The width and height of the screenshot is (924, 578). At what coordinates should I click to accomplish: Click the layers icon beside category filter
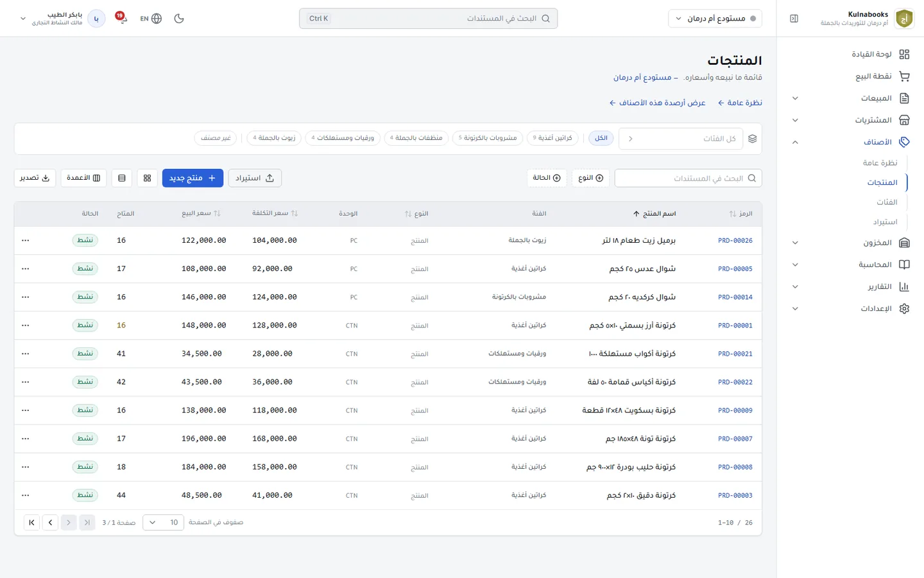coord(753,139)
